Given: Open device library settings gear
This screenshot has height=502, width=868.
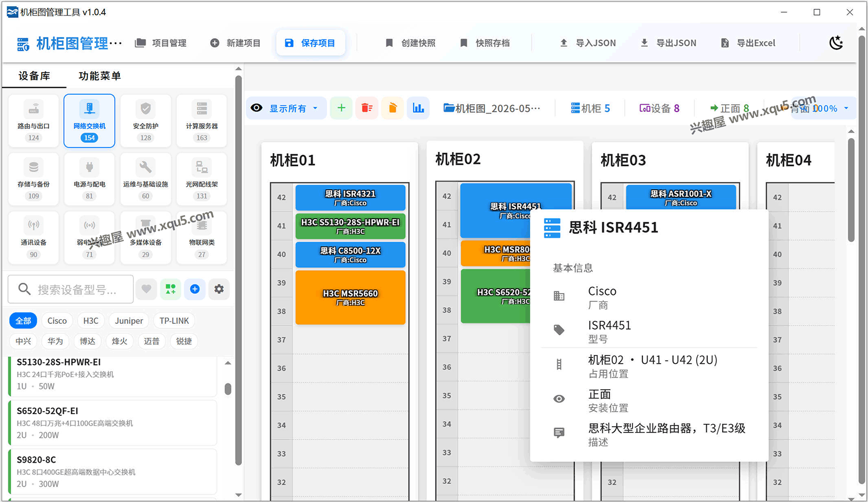Looking at the screenshot, I should pos(219,289).
